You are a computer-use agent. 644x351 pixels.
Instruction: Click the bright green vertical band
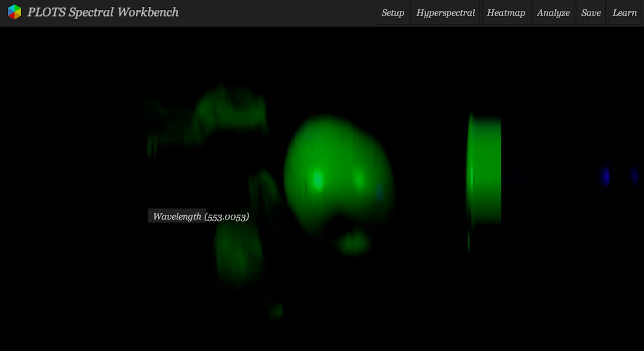484,171
